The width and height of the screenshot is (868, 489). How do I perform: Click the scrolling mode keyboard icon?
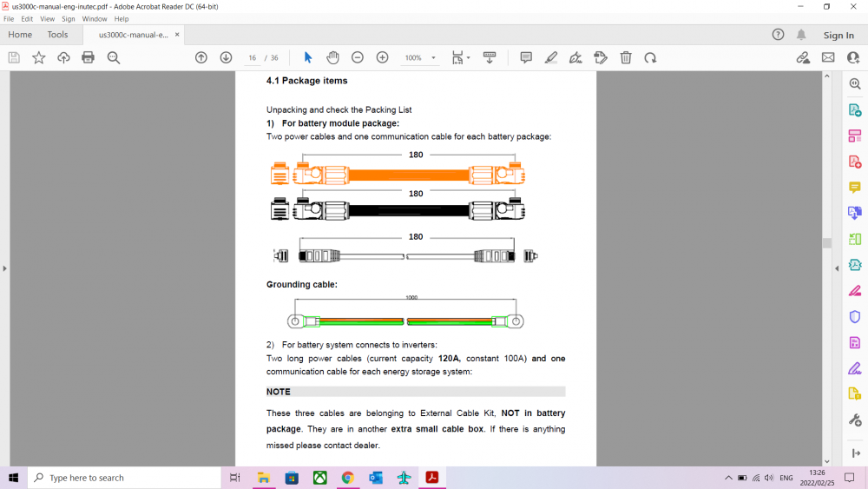490,57
